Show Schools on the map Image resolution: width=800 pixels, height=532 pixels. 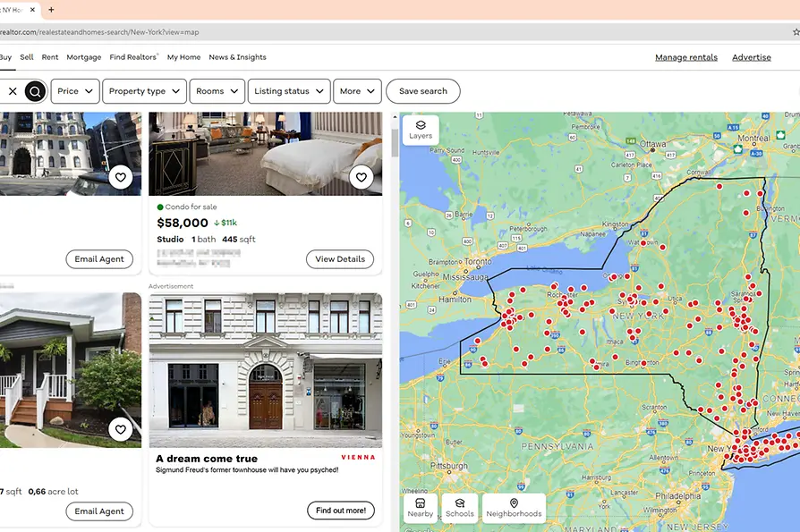460,508
